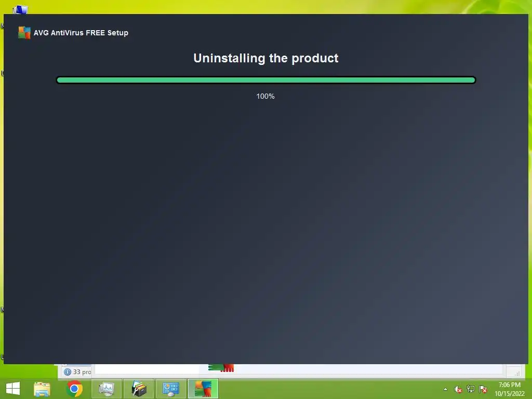Screen dimensions: 532x399
Task: Open the Windows Start menu
Action: pyautogui.click(x=13, y=389)
